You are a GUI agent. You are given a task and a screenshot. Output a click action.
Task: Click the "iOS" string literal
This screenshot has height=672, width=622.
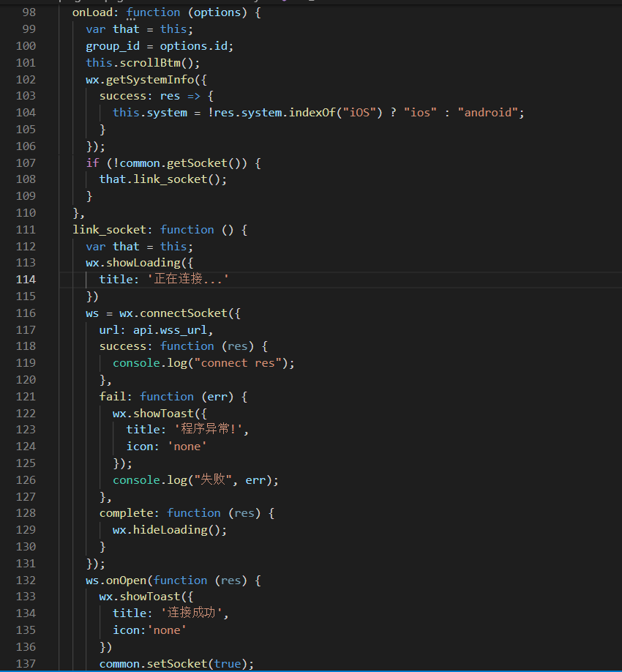(359, 112)
